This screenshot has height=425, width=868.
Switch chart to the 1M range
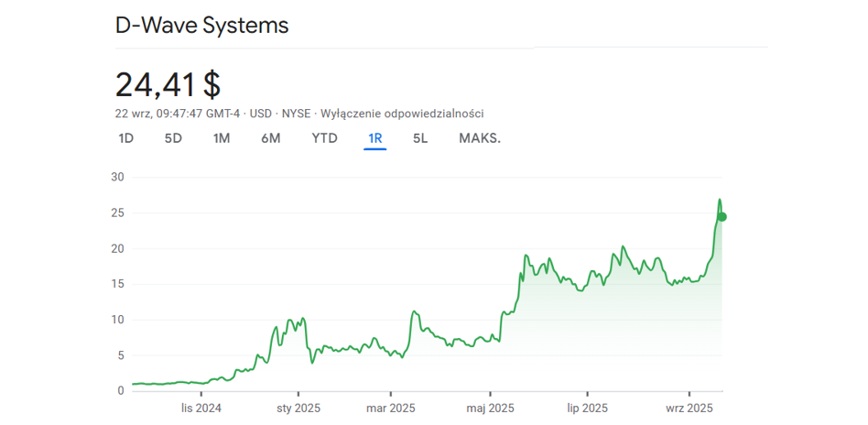pyautogui.click(x=222, y=138)
